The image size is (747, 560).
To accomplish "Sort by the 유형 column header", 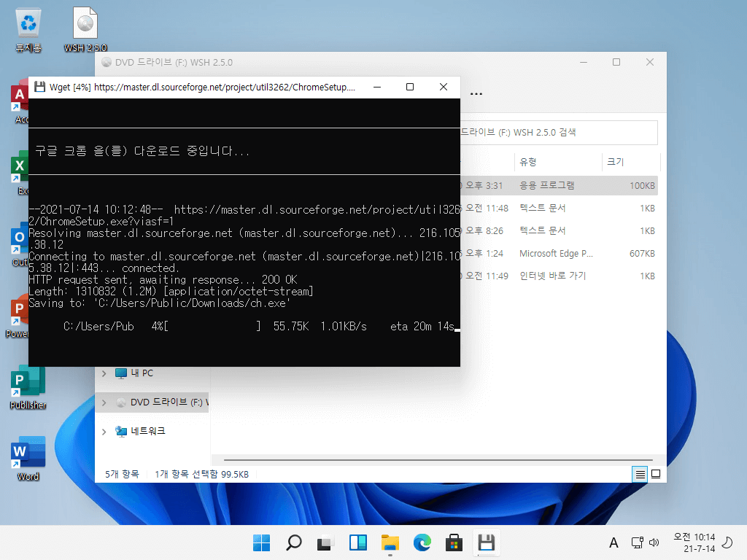I will tap(557, 162).
